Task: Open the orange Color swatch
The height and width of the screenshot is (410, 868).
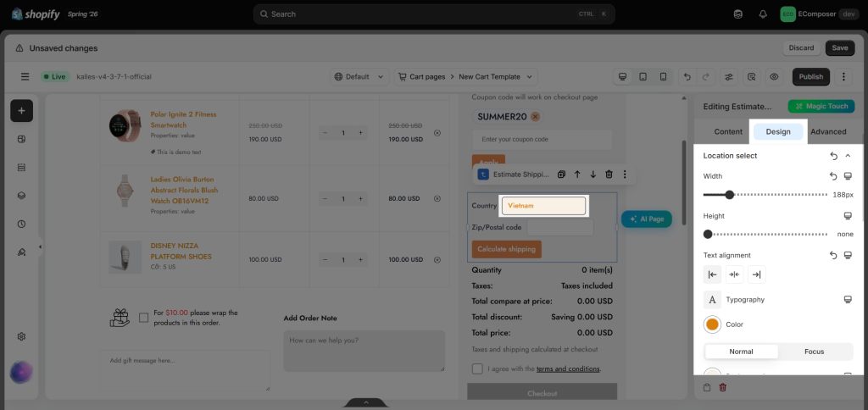Action: (x=712, y=324)
